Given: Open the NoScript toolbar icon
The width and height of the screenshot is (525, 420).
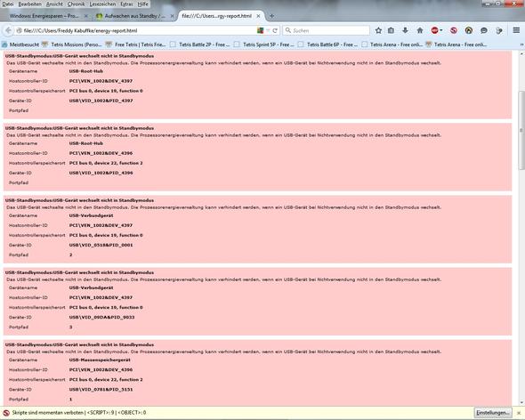Looking at the screenshot, I should click(x=454, y=30).
